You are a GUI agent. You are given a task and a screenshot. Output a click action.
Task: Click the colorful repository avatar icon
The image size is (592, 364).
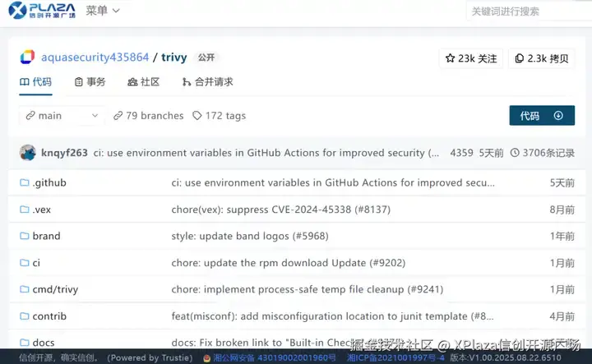(x=27, y=57)
